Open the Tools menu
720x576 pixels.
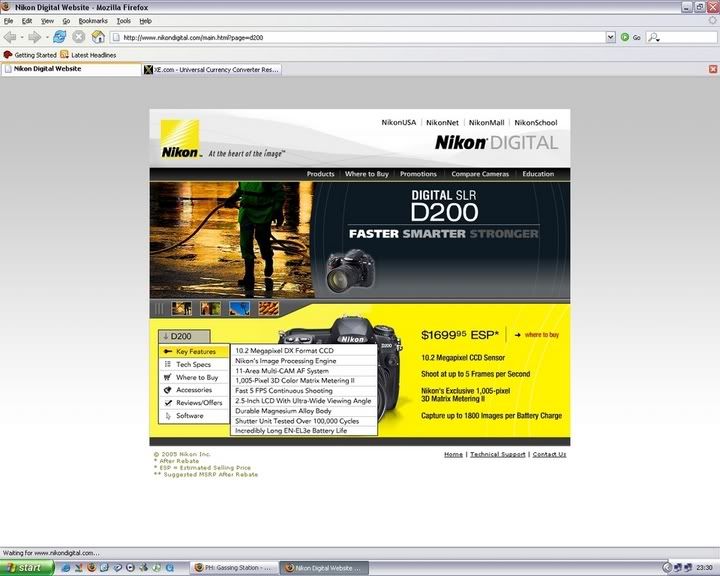pyautogui.click(x=123, y=21)
